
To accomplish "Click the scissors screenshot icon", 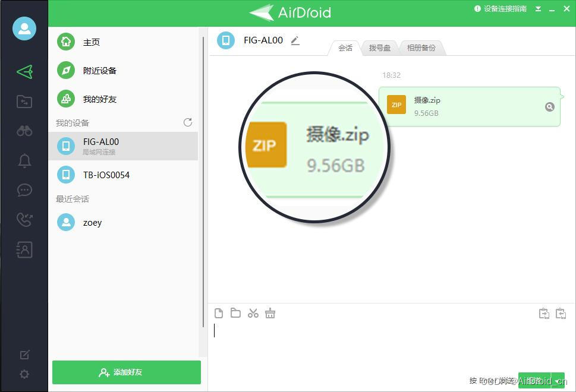I will coord(253,313).
